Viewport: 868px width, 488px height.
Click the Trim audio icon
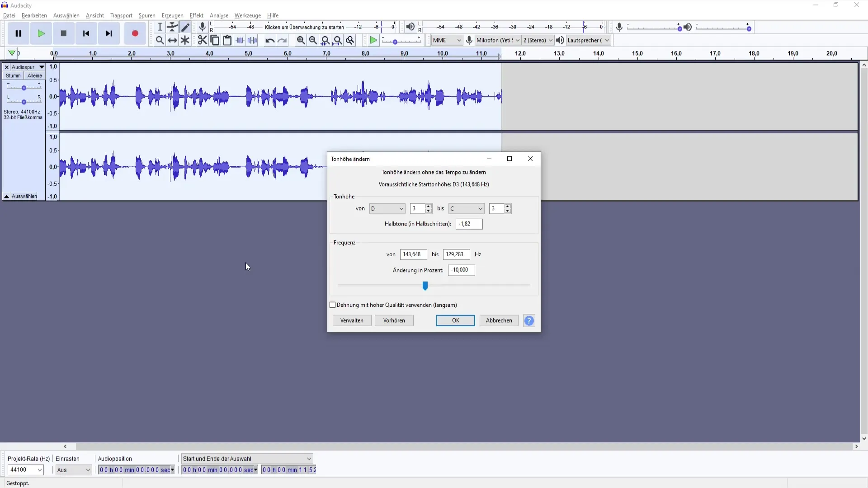[240, 40]
